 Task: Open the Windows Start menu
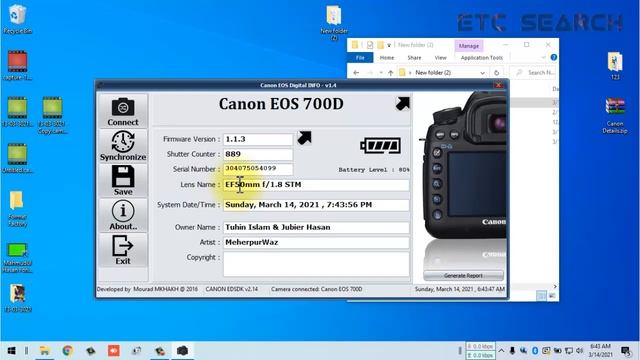(11, 351)
